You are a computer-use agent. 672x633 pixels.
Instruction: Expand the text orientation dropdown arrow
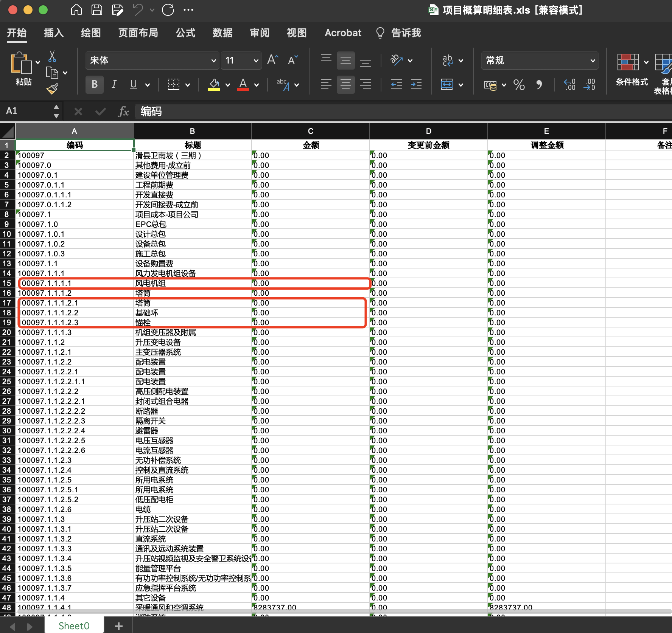(x=410, y=61)
